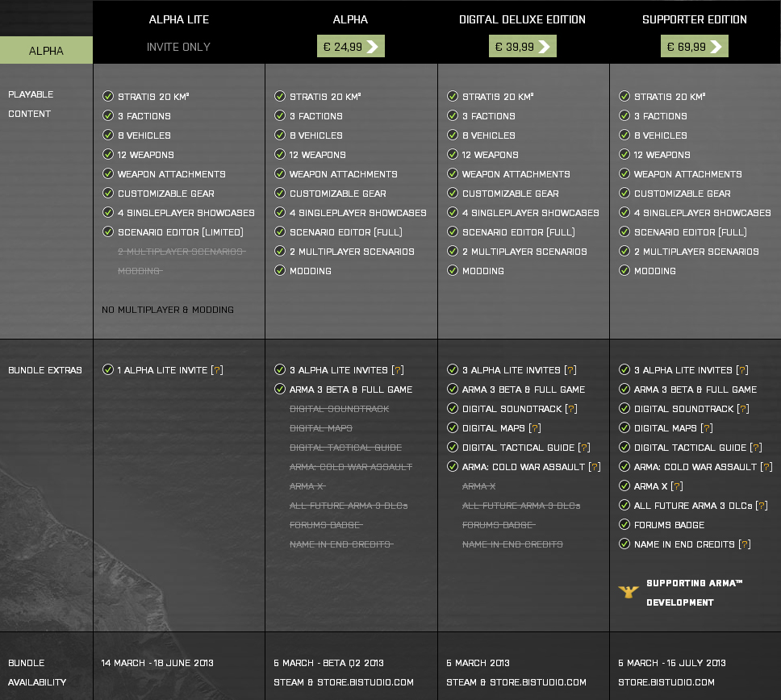Screen dimensions: 781x700
Task: Click checkmark beside Supporter Edition 12 Weapons
Action: 624,154
